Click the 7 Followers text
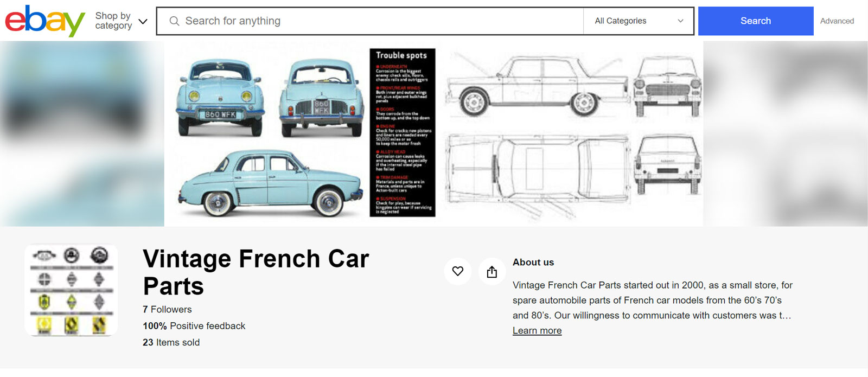 coord(167,310)
